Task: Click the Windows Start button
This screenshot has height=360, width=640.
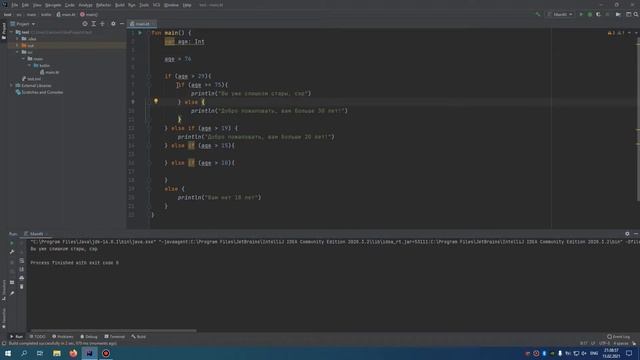Action: (x=8, y=353)
